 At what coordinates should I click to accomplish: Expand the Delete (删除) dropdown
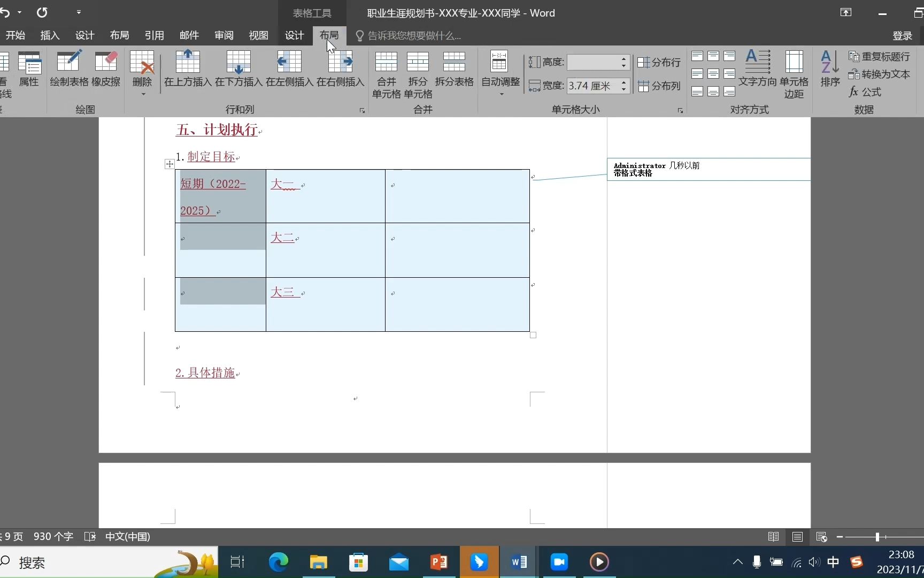143,94
